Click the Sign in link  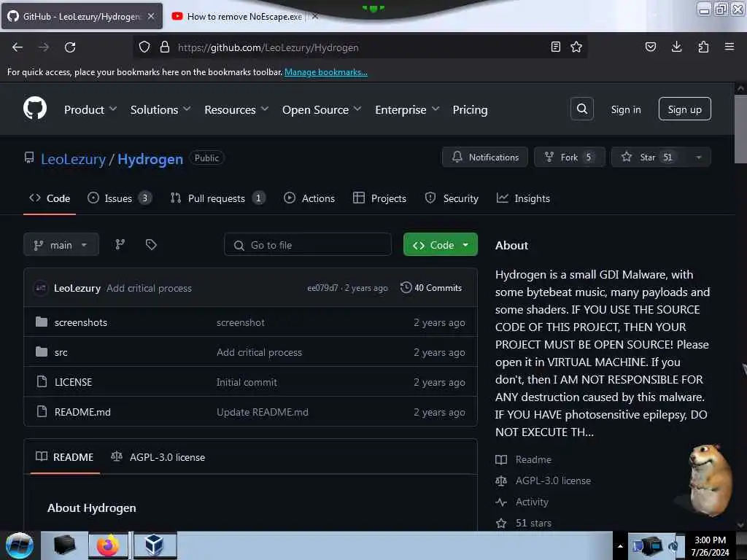tap(625, 109)
